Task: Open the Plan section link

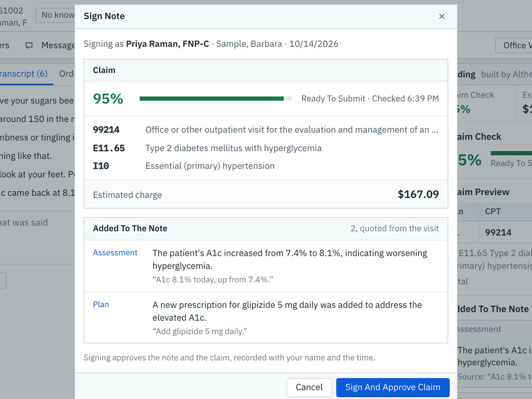Action: (101, 305)
